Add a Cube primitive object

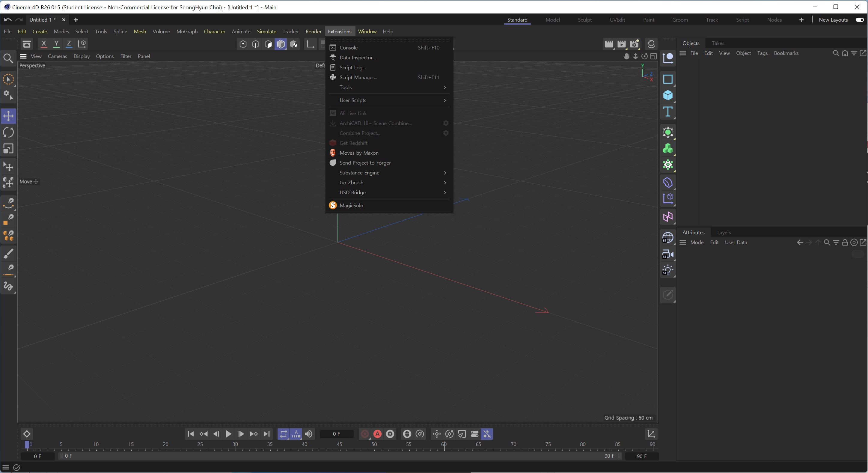[668, 95]
